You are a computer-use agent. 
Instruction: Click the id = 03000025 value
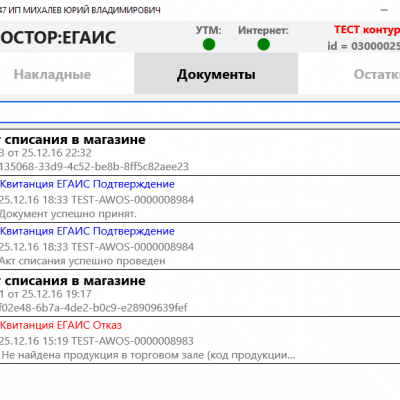tap(363, 46)
